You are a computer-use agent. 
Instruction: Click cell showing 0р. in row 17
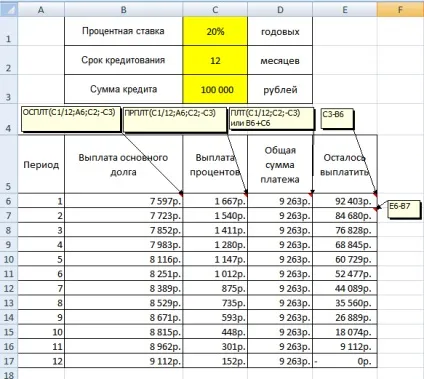(345, 361)
